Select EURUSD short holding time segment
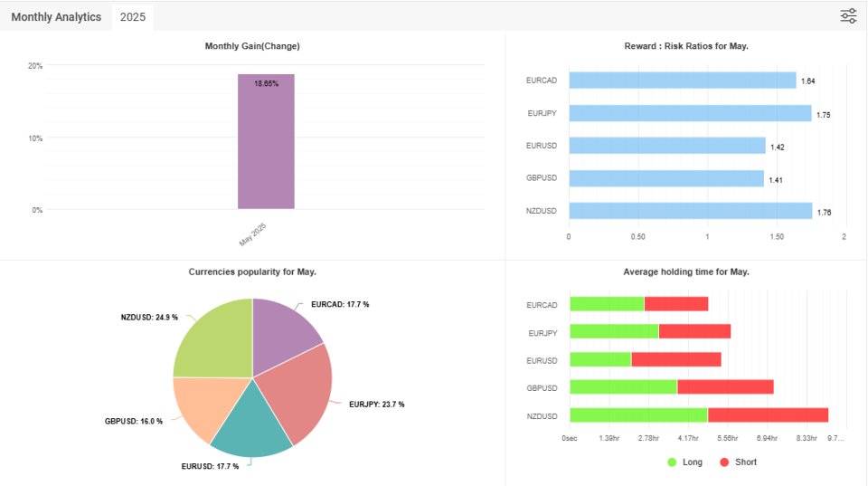The height and width of the screenshot is (486, 868). pos(676,359)
